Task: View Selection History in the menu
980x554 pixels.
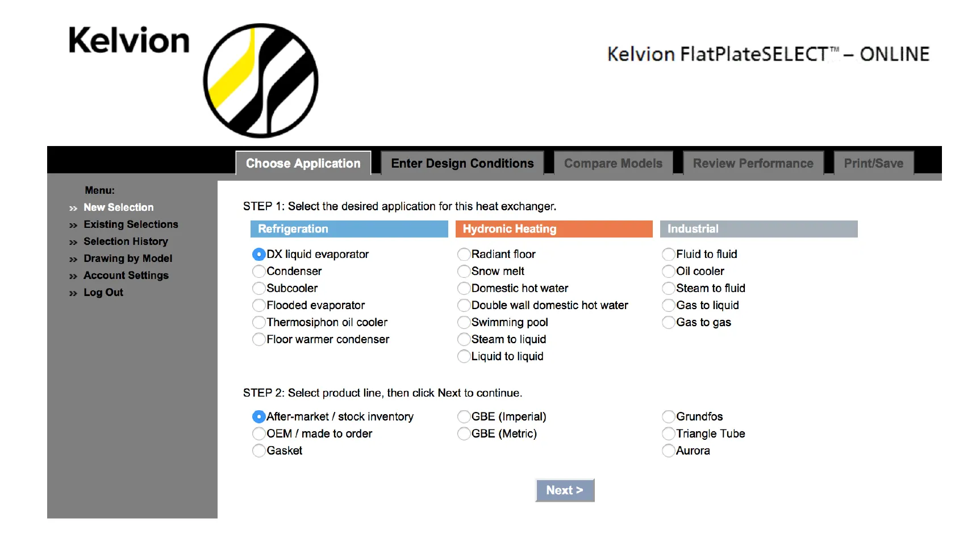Action: [x=126, y=241]
